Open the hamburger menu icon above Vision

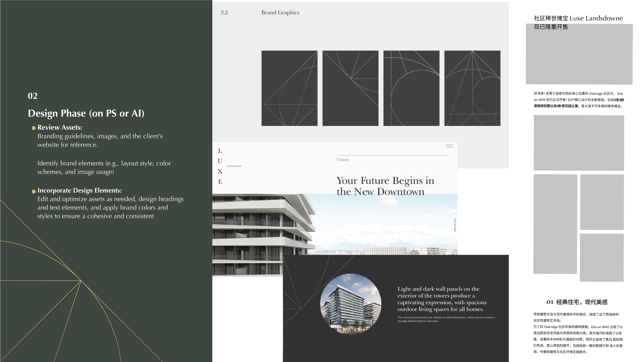tap(449, 146)
